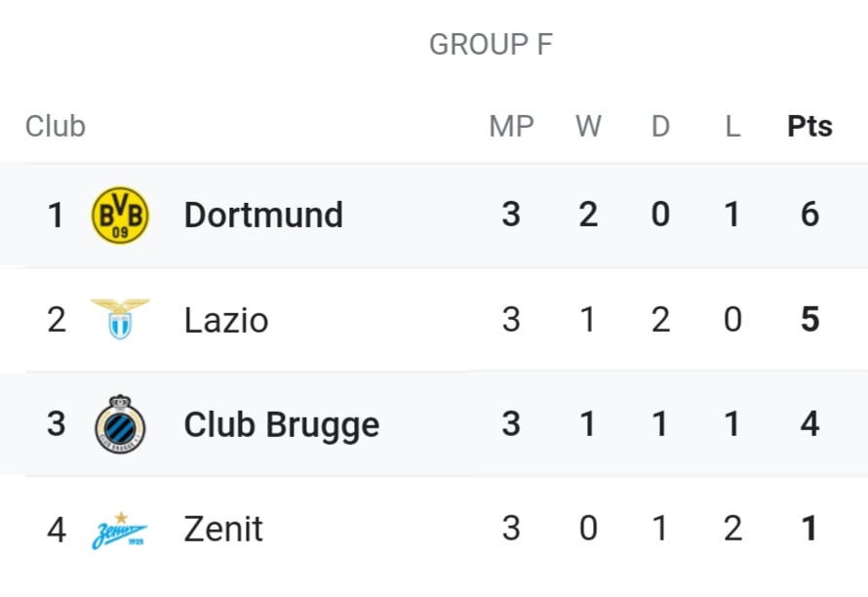The height and width of the screenshot is (597, 868).
Task: Click the Club Brugge crest
Action: pyautogui.click(x=120, y=424)
